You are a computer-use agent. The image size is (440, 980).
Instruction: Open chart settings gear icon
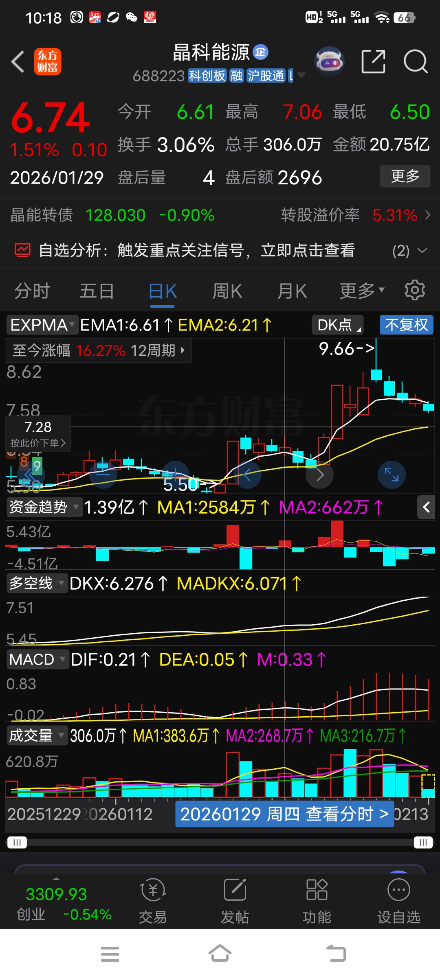point(415,290)
